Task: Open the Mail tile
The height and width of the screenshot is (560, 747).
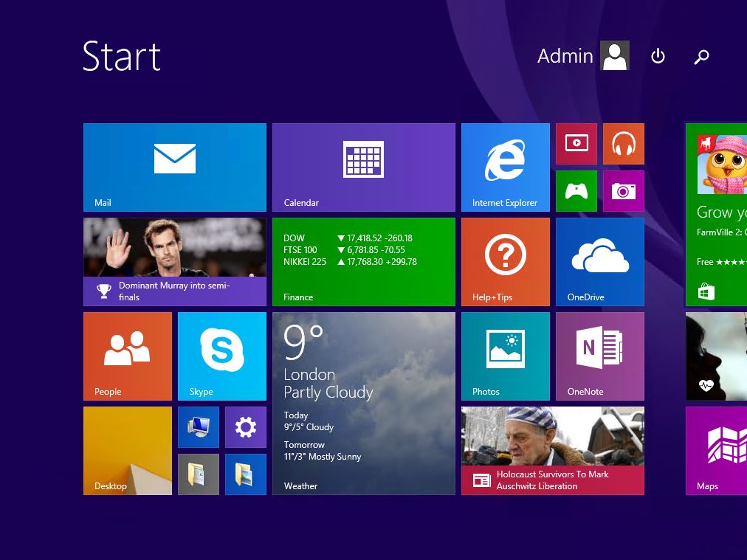Action: [174, 167]
